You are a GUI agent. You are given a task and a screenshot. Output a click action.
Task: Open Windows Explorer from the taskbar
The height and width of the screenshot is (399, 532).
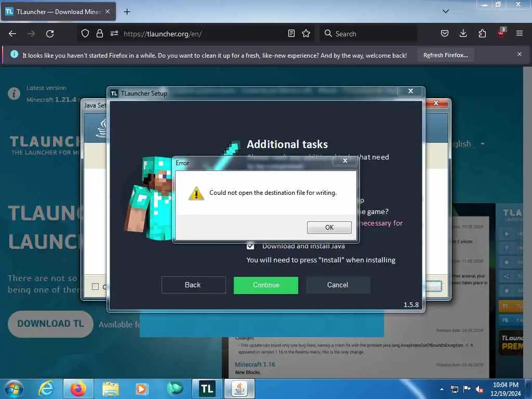point(111,389)
